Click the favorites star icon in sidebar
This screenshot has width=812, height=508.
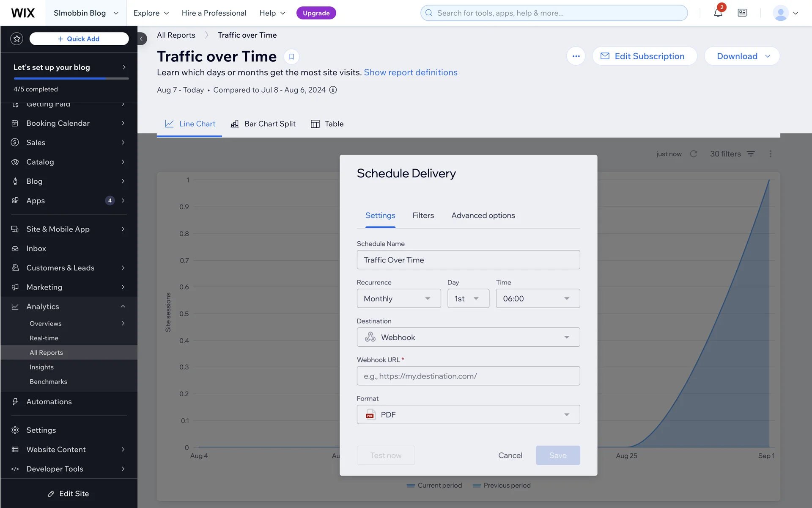16,39
